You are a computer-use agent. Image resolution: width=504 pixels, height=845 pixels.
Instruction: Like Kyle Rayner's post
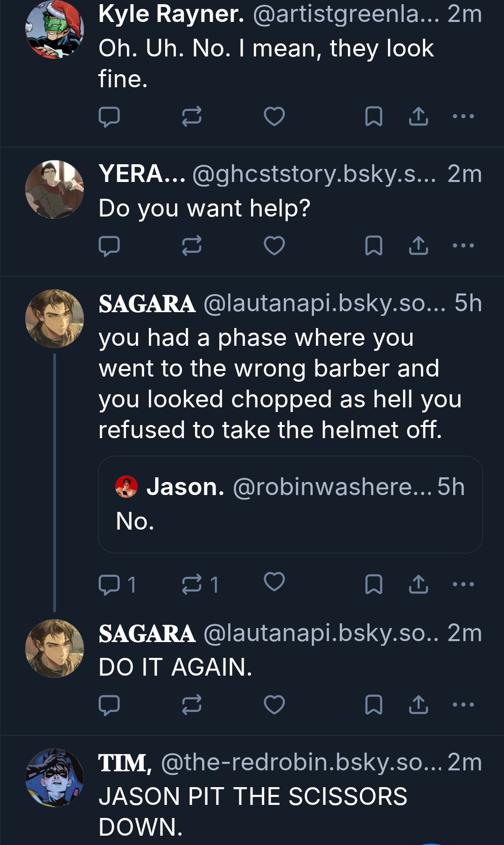274,117
